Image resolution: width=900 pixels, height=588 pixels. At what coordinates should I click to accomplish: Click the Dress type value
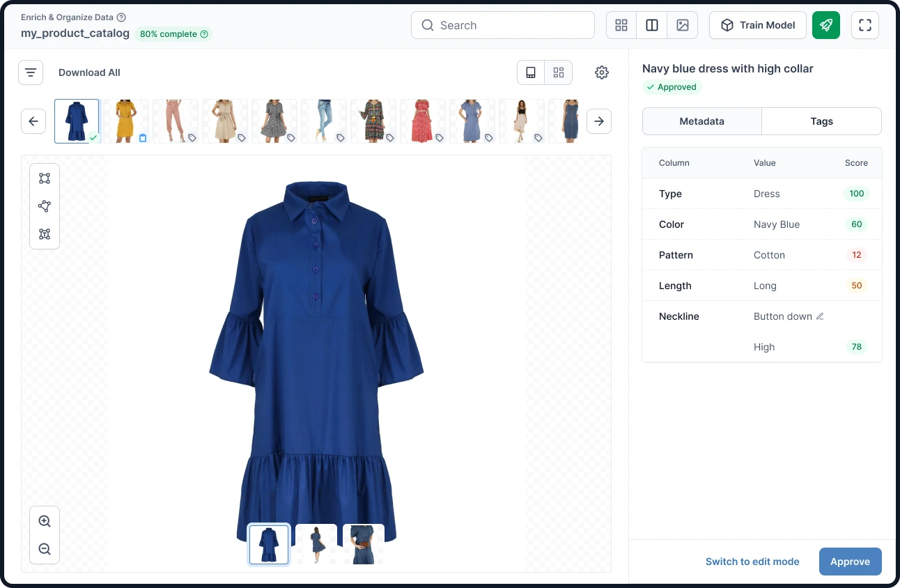767,194
